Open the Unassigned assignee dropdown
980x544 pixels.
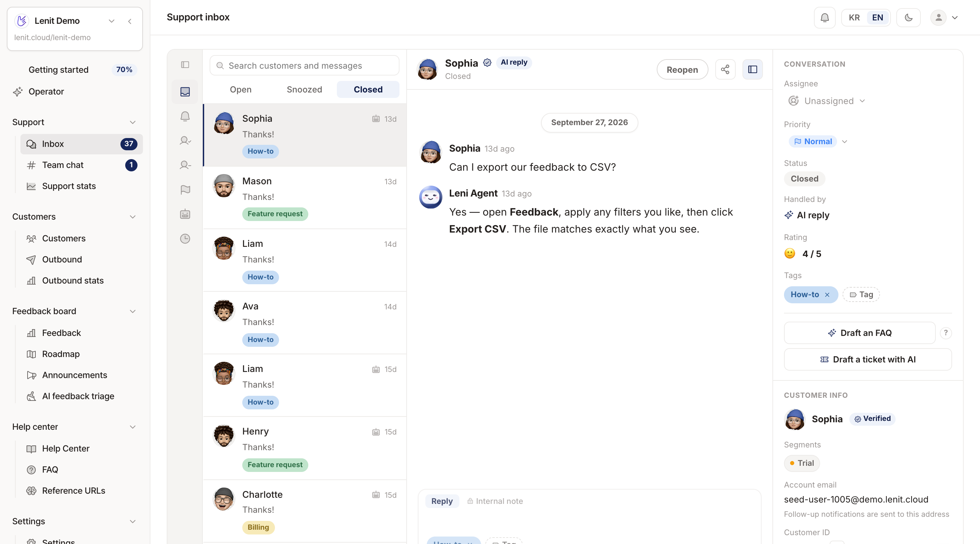[x=826, y=101]
